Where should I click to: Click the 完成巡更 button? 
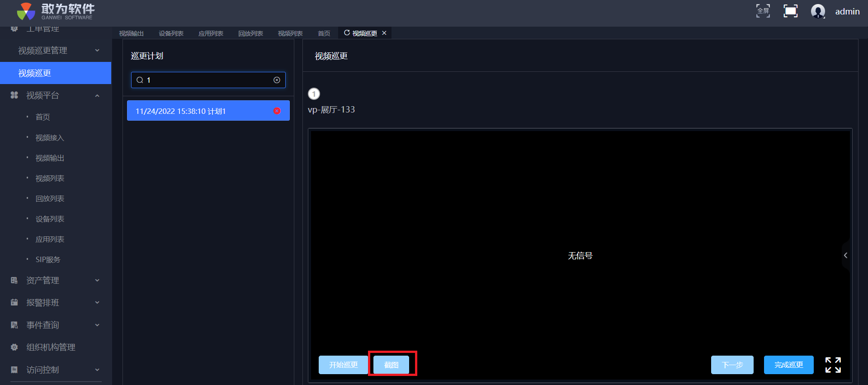(789, 365)
